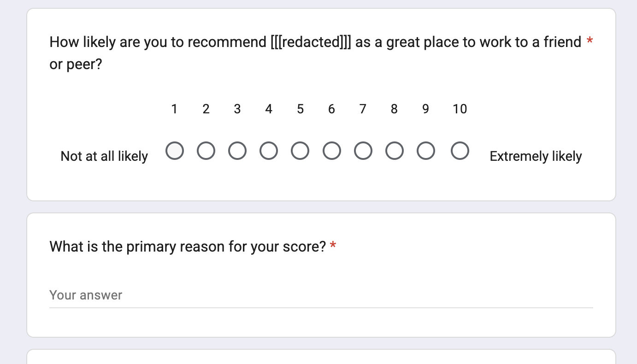Click the 'Extremely likely' label
637x364 pixels.
(x=536, y=156)
